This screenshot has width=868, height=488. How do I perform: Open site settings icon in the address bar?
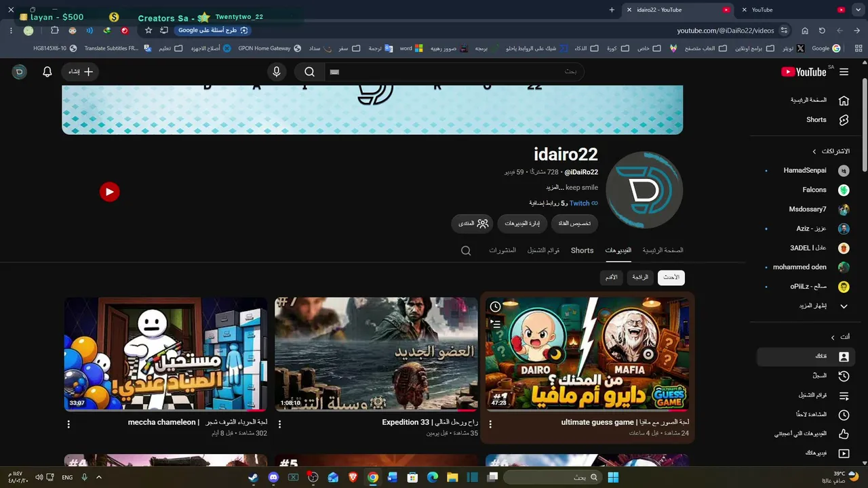click(784, 30)
